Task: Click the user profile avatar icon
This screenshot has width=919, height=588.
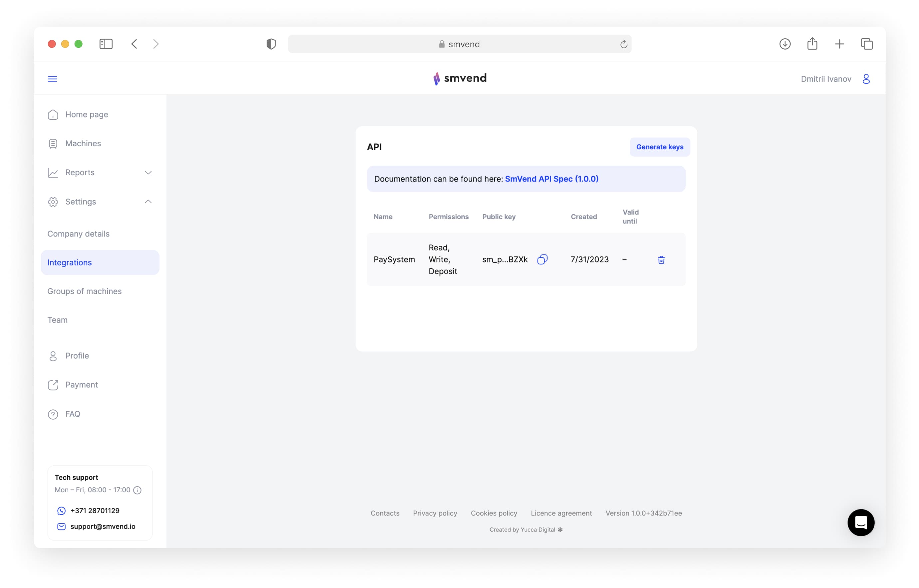Action: [x=866, y=78]
